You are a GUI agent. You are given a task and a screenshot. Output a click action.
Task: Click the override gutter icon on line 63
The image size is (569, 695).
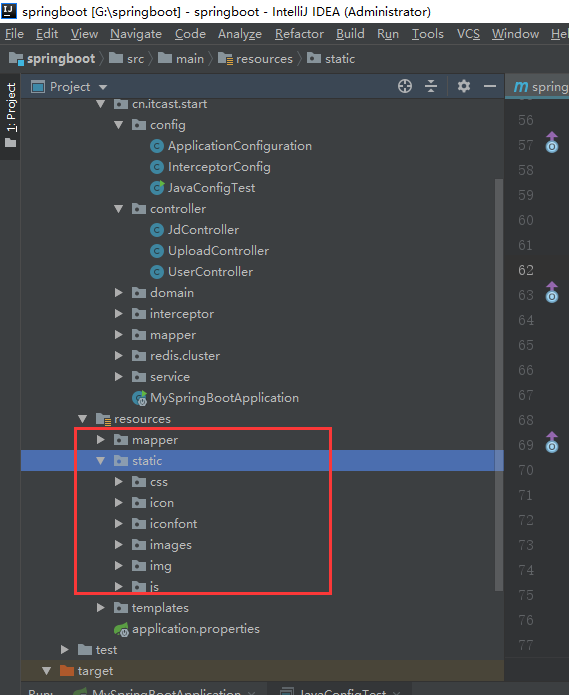pos(552,292)
